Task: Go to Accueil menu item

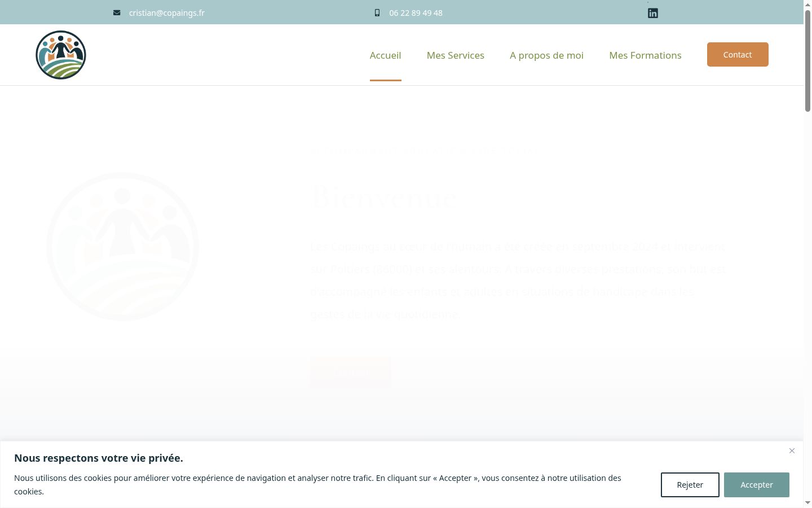Action: click(x=385, y=55)
